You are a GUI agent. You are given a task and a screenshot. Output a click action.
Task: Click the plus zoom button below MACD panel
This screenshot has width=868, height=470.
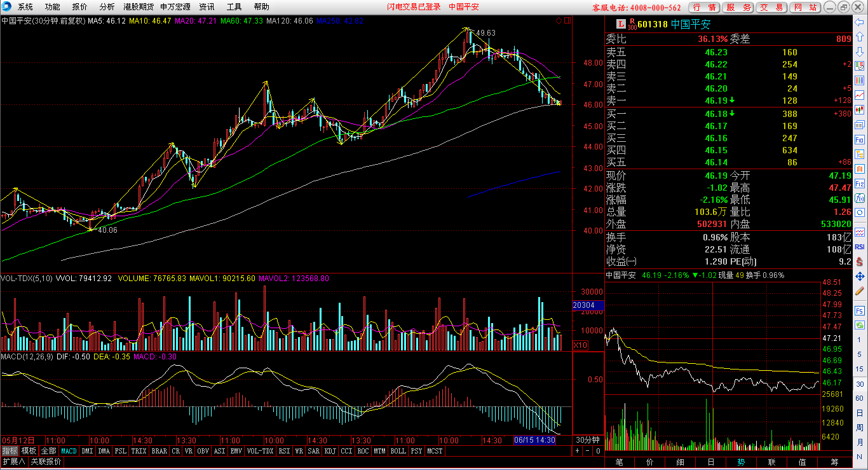578,451
